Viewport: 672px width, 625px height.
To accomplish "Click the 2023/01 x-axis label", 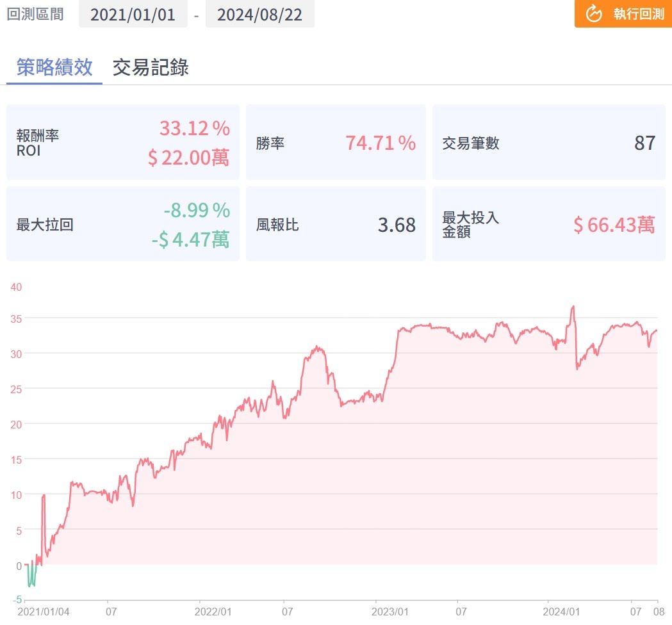I will click(389, 612).
